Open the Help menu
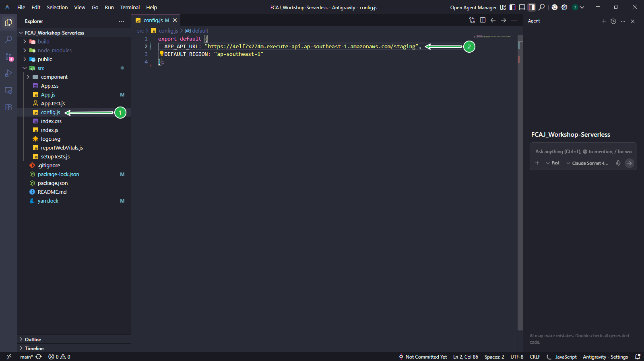 [x=152, y=7]
